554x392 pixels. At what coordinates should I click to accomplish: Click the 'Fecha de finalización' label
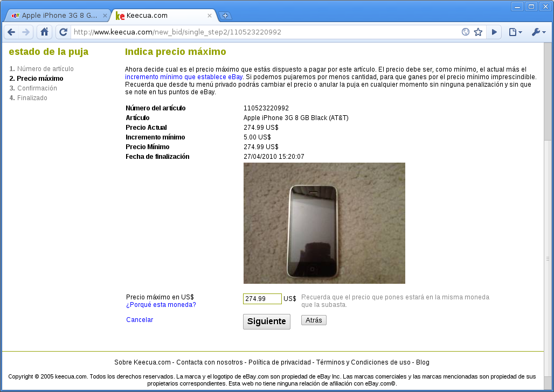pyautogui.click(x=157, y=157)
